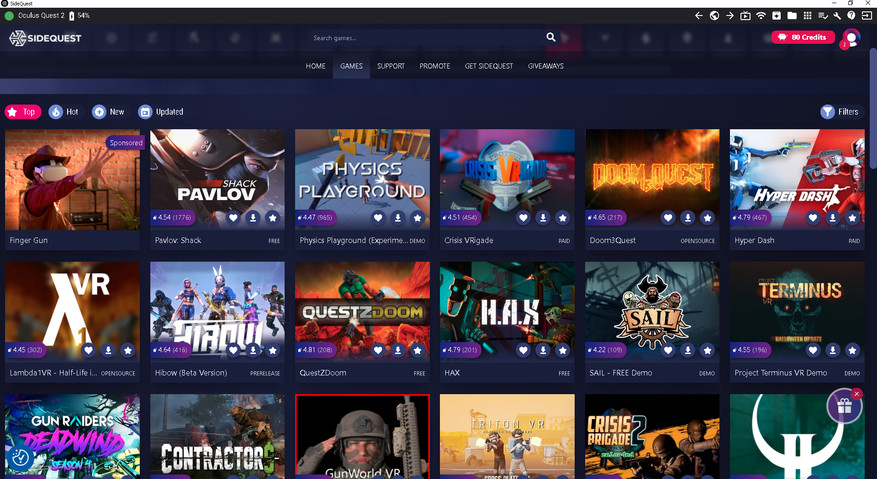Download Hyper Dash using download icon
877x479 pixels.
coord(832,218)
